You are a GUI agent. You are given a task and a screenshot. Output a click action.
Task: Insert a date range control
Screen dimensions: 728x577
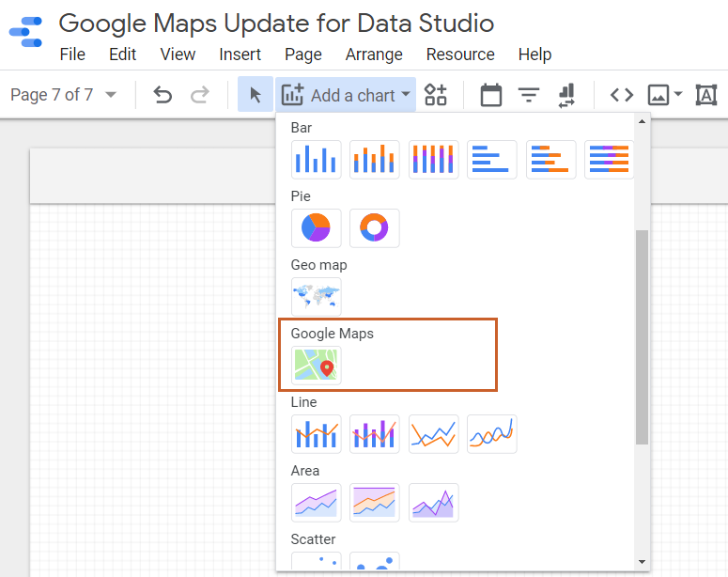click(x=490, y=95)
